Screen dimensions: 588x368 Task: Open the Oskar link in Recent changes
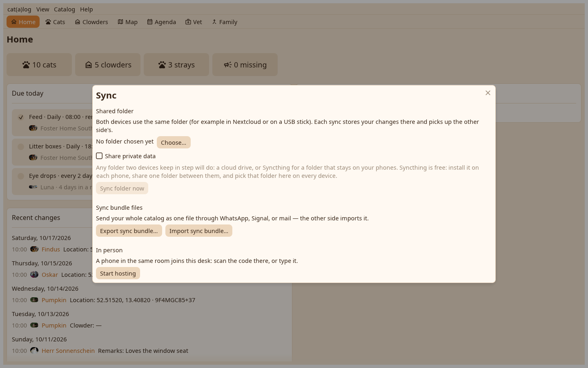click(50, 274)
